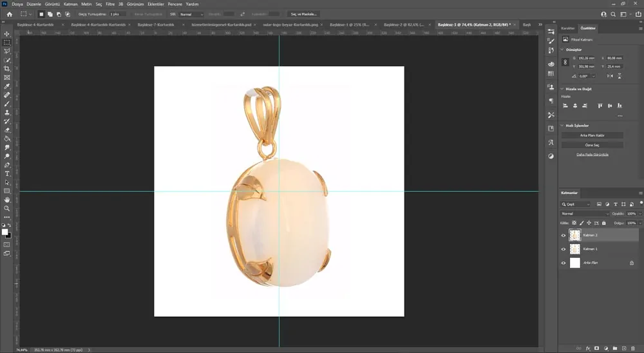The image size is (644, 353).
Task: Select the Eraser tool
Action: [x=7, y=130]
